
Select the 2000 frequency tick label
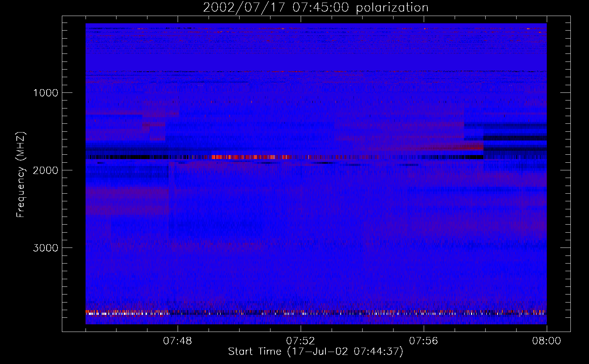pyautogui.click(x=46, y=170)
